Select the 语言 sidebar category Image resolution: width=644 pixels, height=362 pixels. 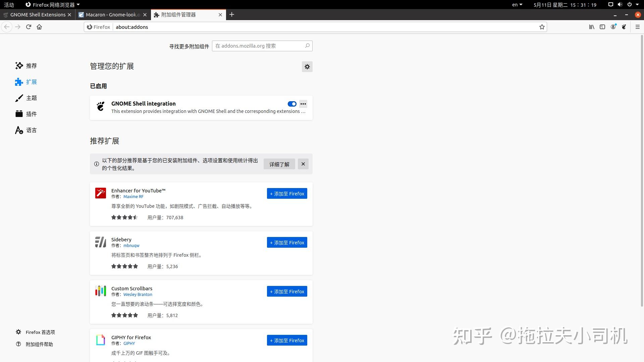pyautogui.click(x=26, y=130)
